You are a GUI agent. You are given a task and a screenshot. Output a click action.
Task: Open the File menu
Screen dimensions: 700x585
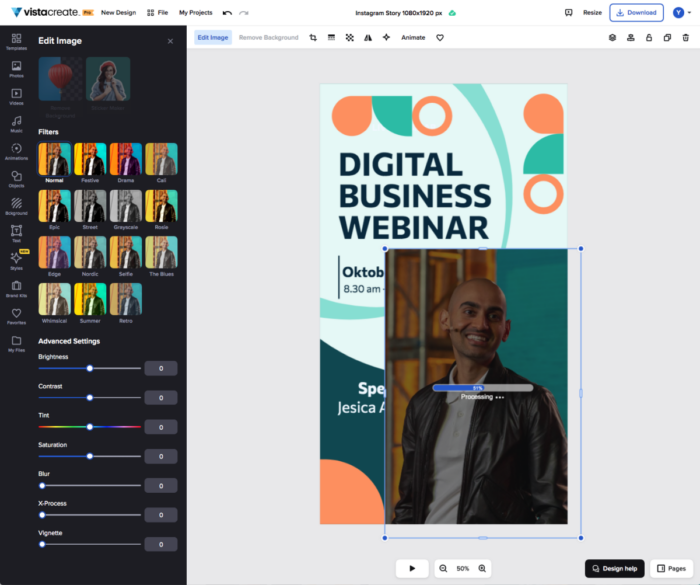157,13
